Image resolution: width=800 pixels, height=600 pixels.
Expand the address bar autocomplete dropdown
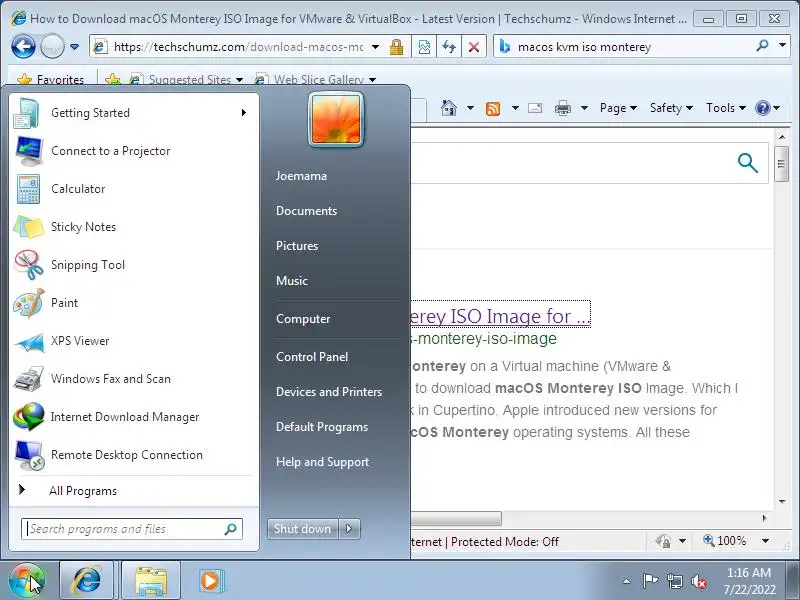pos(376,47)
